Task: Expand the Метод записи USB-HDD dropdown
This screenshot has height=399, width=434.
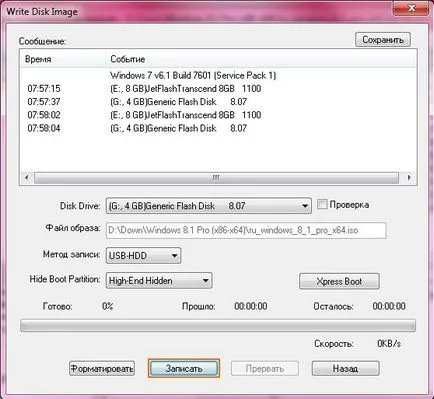Action: coord(143,256)
